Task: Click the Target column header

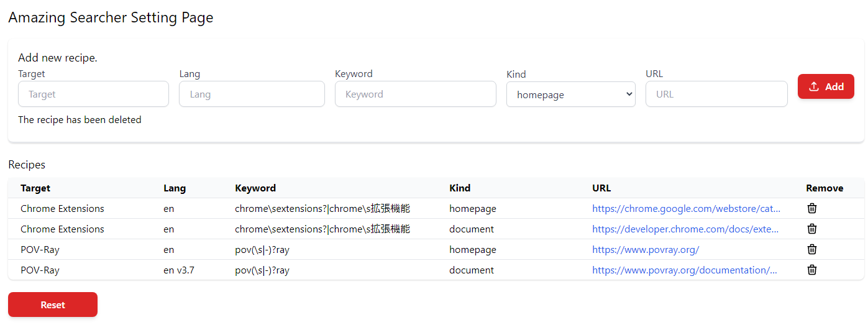Action: tap(35, 188)
